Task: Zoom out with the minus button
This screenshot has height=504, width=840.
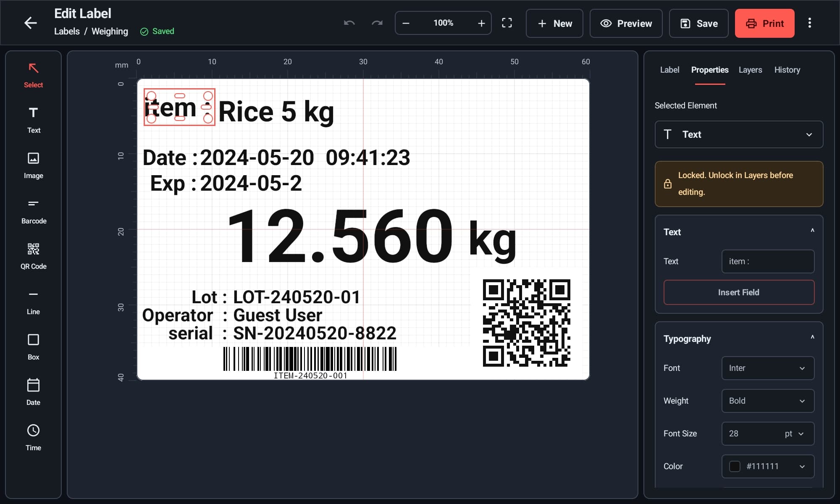Action: [x=406, y=23]
